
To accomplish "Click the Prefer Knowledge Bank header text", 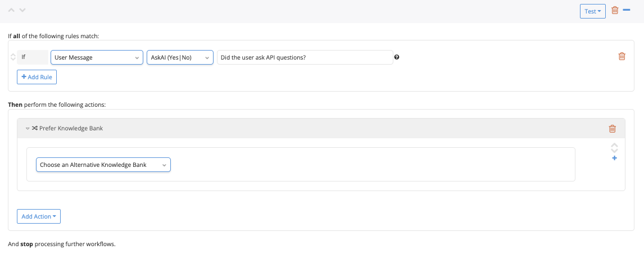I will (x=71, y=128).
